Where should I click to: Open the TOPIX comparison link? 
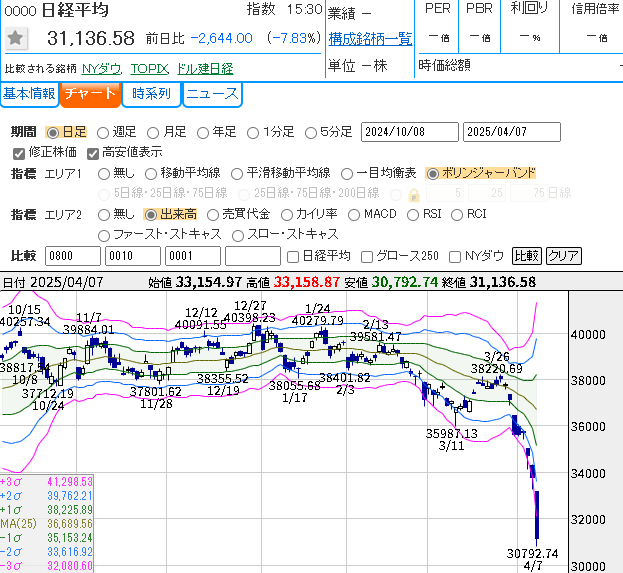coord(149,69)
